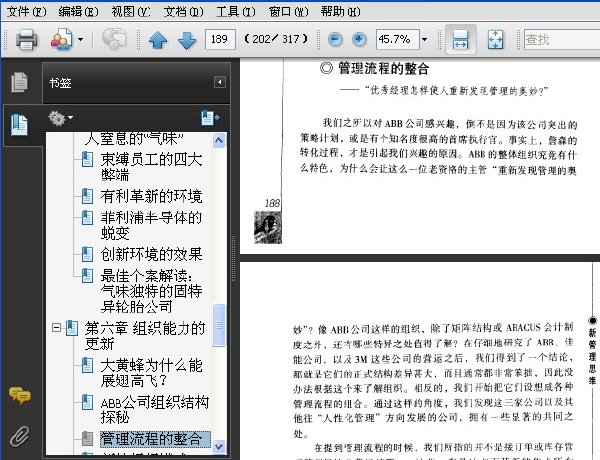600x460 pixels.
Task: Click the page image thumbnail near 188
Action: coord(268,227)
